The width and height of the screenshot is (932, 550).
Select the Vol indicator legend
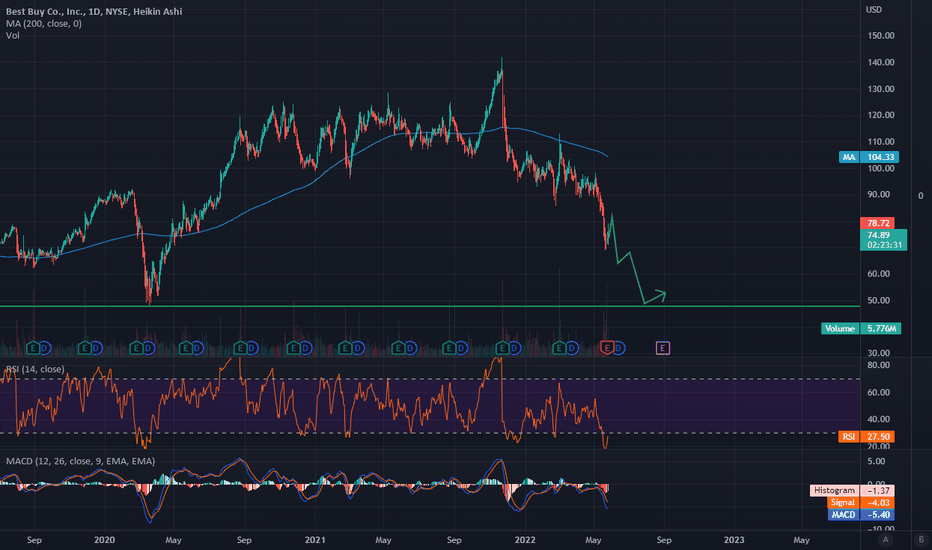pos(12,36)
